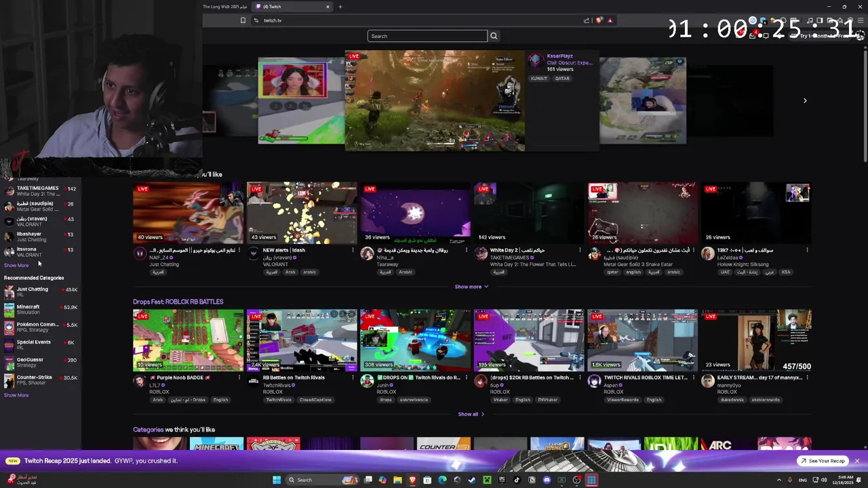Screen dimensions: 868x488
Task: Open options menu for NAIF_Z4 stream card
Action: point(239,250)
